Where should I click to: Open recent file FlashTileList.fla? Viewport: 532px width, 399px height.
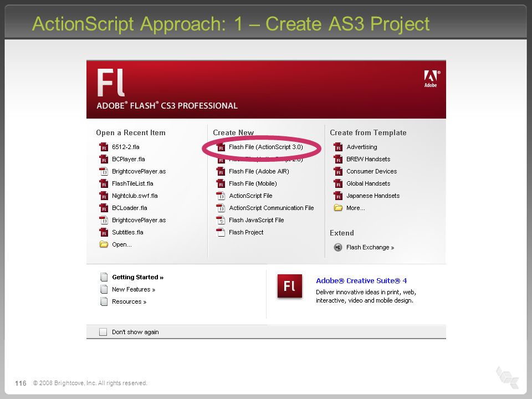click(x=132, y=183)
